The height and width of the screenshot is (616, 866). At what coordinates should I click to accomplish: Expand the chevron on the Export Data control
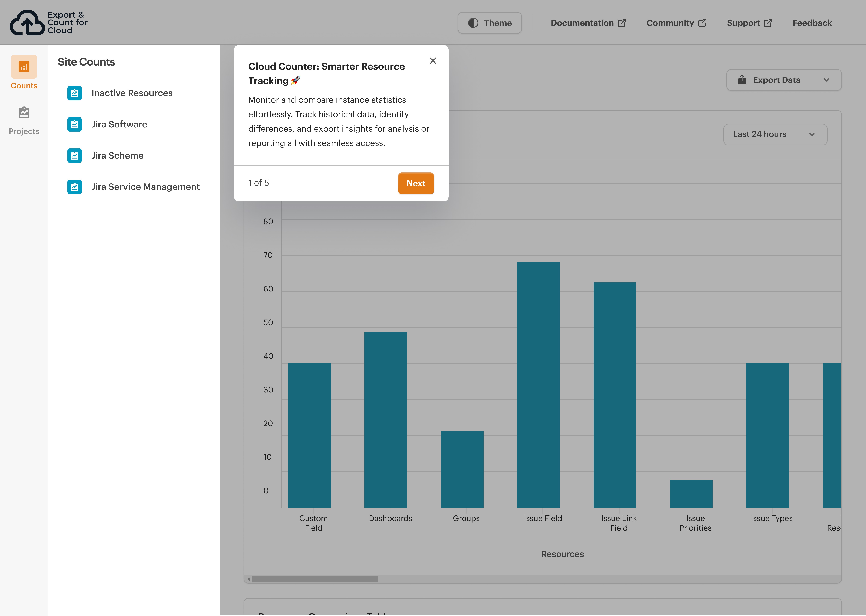click(826, 80)
